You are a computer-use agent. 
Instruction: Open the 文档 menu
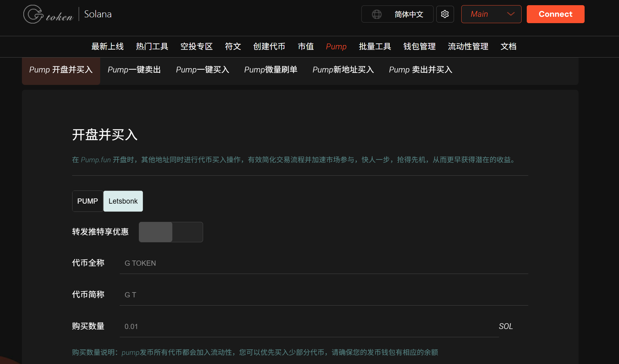[x=508, y=46]
